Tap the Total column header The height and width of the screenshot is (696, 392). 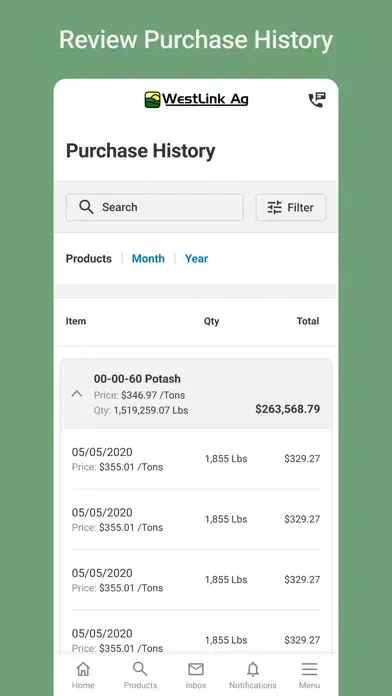[308, 321]
